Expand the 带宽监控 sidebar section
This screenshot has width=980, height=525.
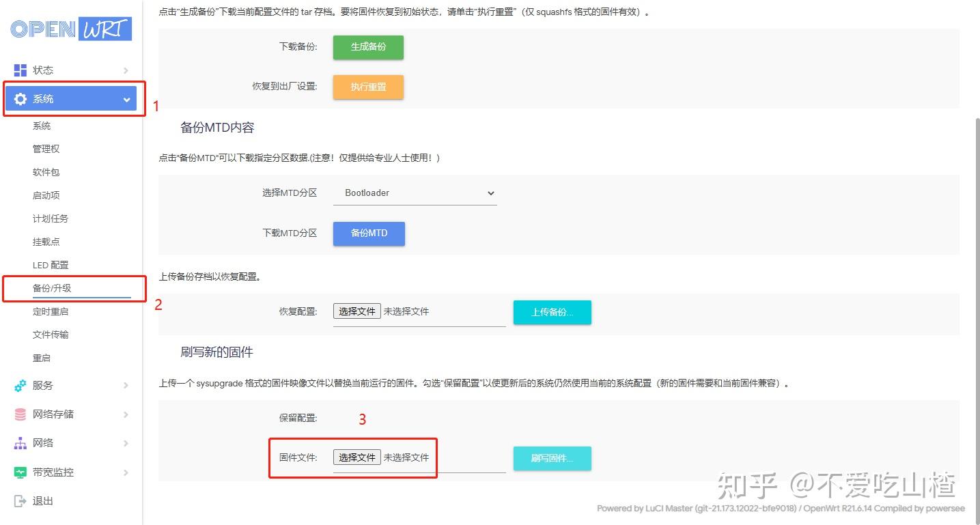[x=126, y=471]
